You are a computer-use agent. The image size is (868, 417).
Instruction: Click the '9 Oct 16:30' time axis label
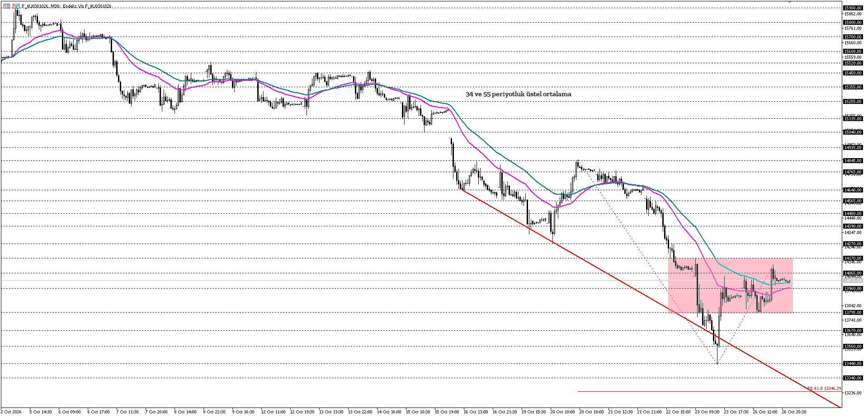coord(243,412)
